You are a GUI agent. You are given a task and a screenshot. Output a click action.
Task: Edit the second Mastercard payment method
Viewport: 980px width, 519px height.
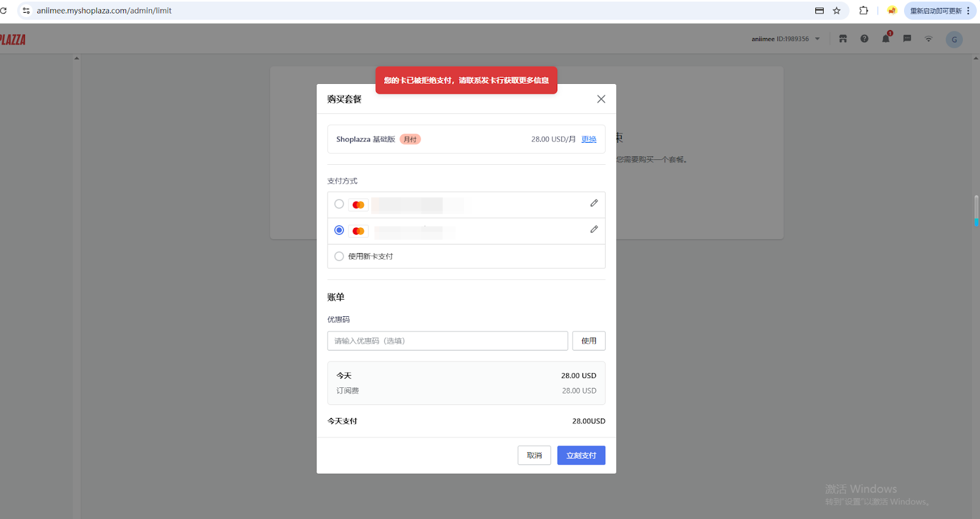pyautogui.click(x=594, y=229)
